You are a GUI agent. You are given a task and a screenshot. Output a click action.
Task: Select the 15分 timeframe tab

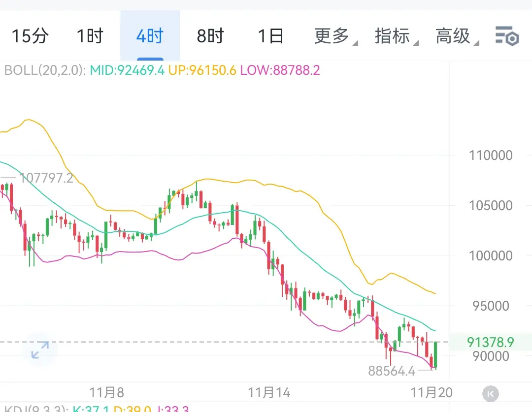pyautogui.click(x=30, y=35)
